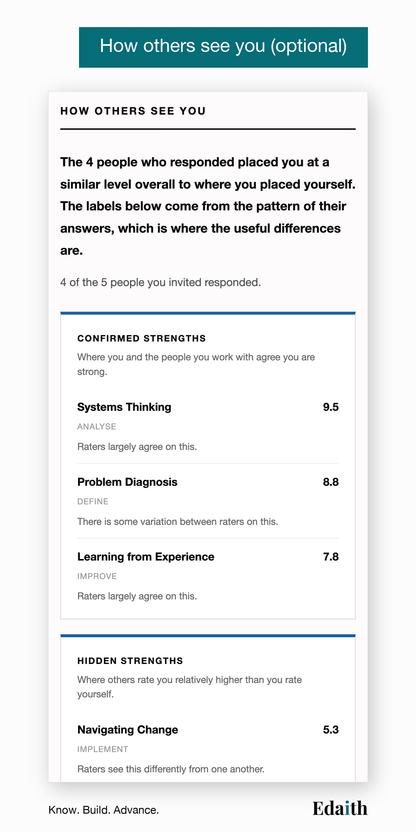416x832 pixels.
Task: Click the 7.8 Learning from Experience score
Action: (x=331, y=557)
